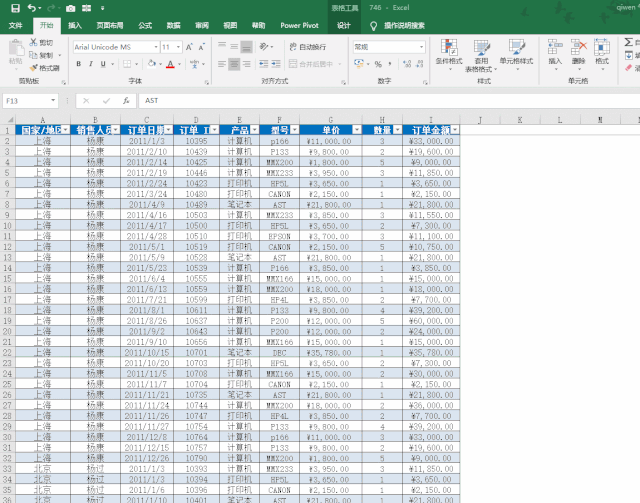640x503 pixels.
Task: Click the camera screenshot icon
Action: pyautogui.click(x=70, y=7)
